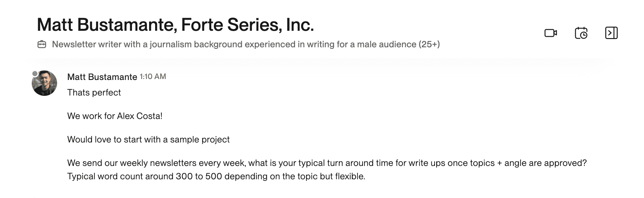Click the name Alex Costa in message

(x=139, y=116)
